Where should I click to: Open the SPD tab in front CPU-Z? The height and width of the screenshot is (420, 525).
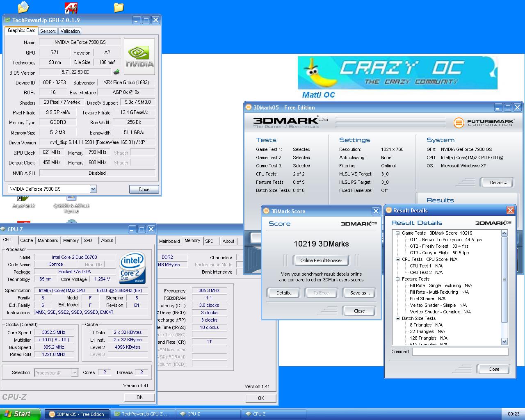pyautogui.click(x=88, y=240)
